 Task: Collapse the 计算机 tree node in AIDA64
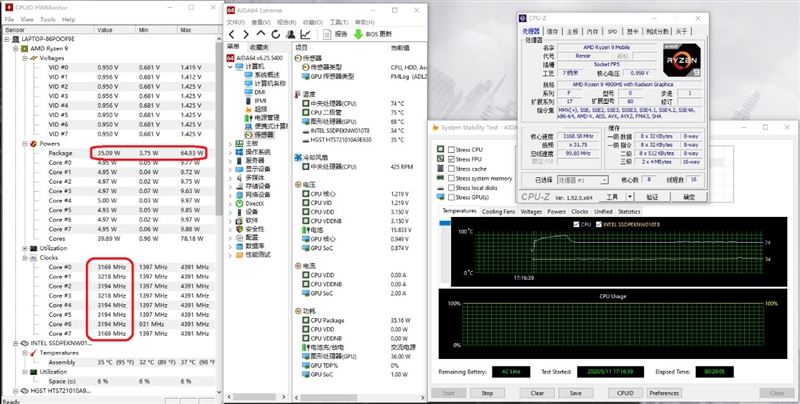point(230,66)
